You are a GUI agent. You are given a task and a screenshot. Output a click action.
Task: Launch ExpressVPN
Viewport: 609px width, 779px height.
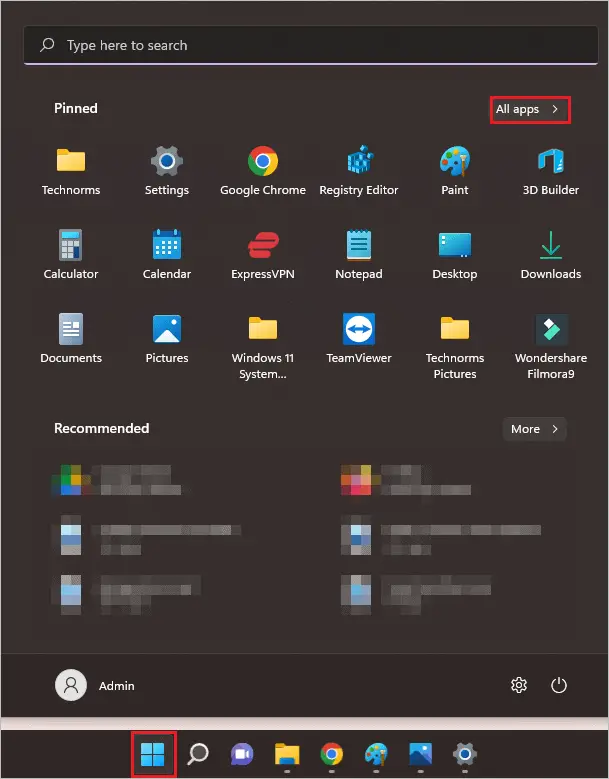pos(263,255)
